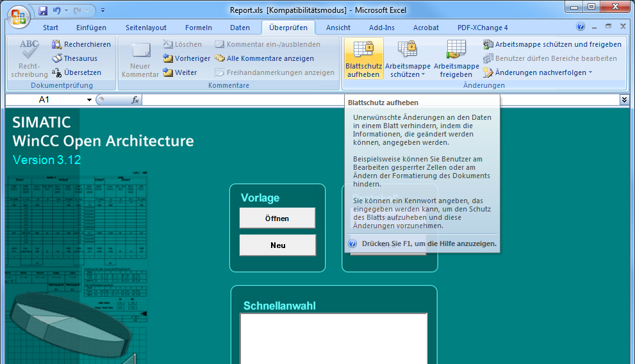The width and height of the screenshot is (635, 364).
Task: Minimize the ribbon workbook window
Action: (x=594, y=27)
